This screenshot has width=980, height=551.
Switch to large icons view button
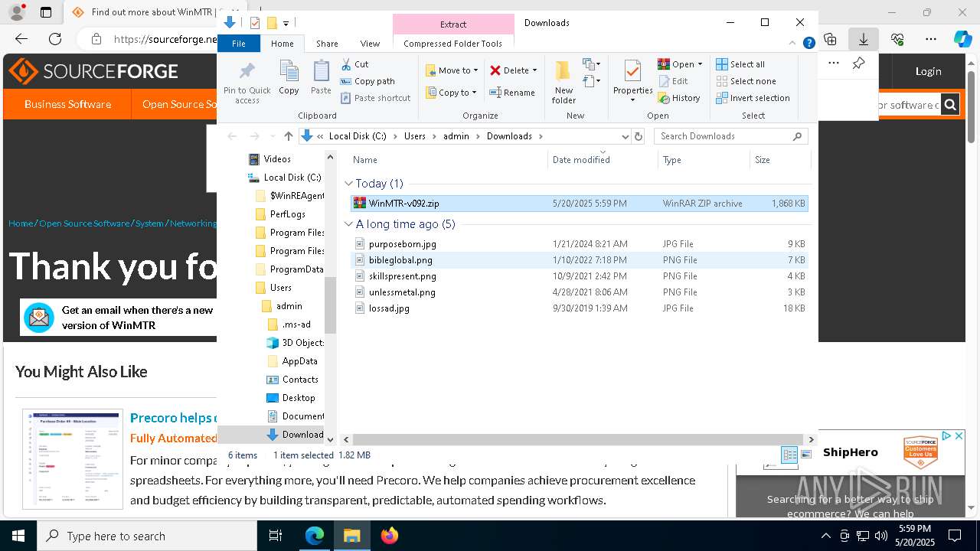[x=806, y=455]
